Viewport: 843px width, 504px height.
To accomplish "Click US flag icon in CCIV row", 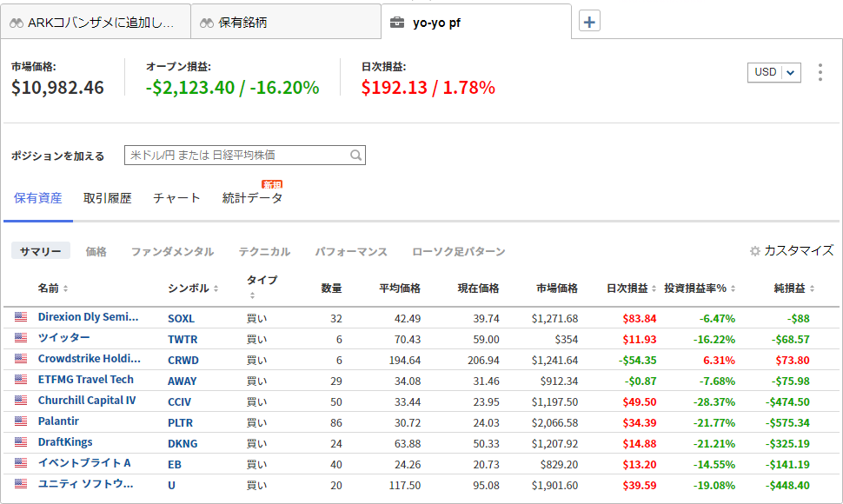I will pos(21,401).
